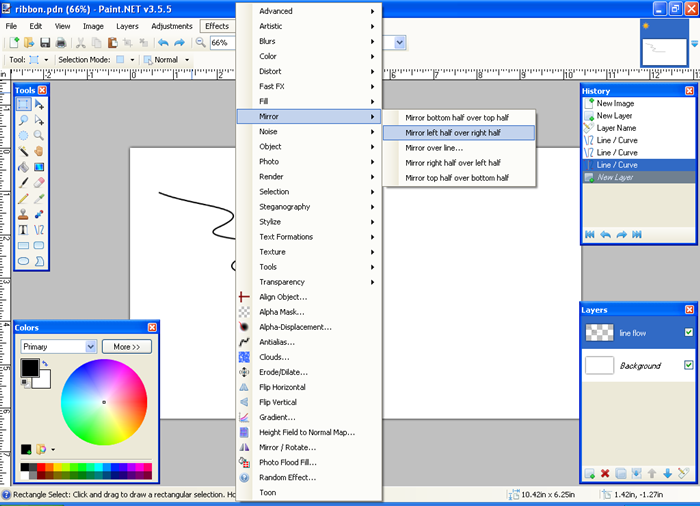
Task: Open the Tool chooser dropdown arrow
Action: click(x=46, y=60)
